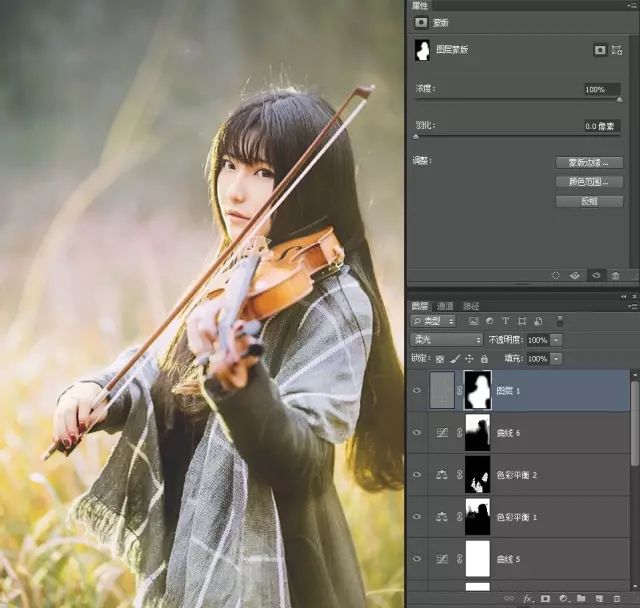This screenshot has width=640, height=608.
Task: Click the 反相 button
Action: [x=589, y=201]
